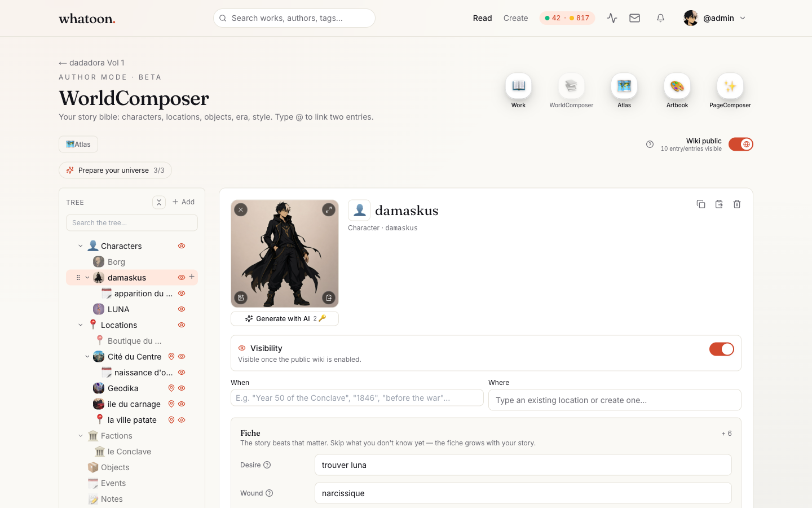Click Prepare your universe 3/3 button
The image size is (812, 508).
(115, 170)
